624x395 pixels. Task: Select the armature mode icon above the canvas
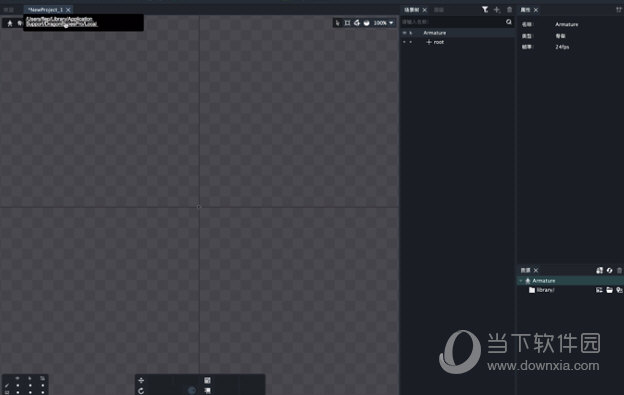(x=10, y=23)
